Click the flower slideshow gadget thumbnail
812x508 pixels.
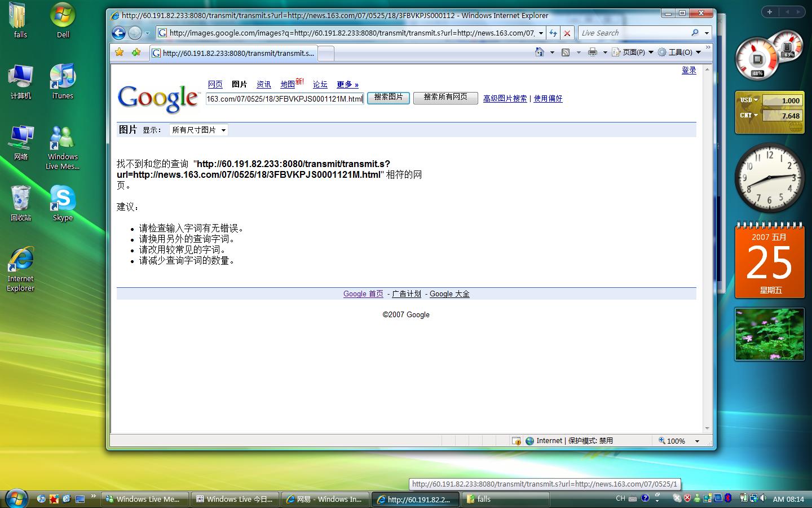click(x=769, y=334)
